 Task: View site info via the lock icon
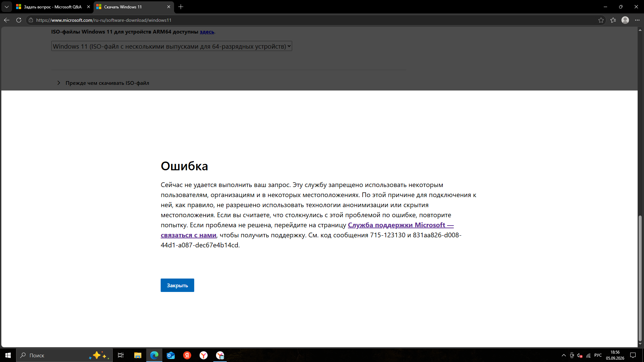(x=31, y=20)
